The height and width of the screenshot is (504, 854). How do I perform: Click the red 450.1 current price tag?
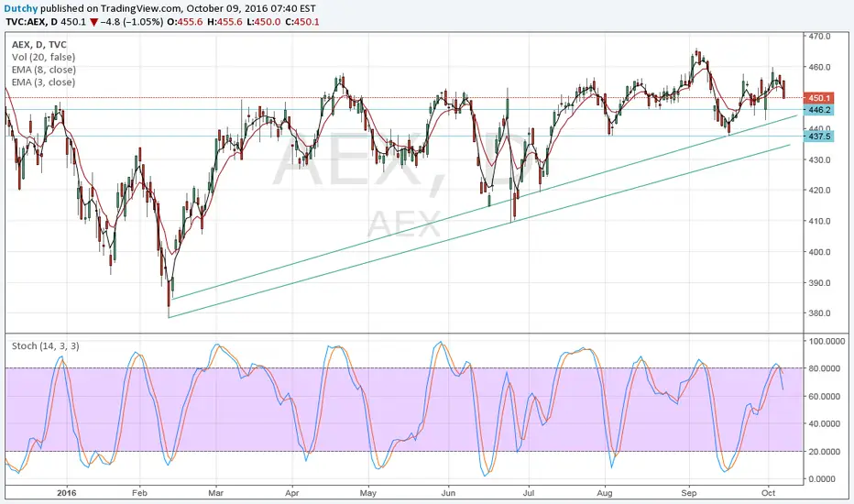click(x=818, y=98)
